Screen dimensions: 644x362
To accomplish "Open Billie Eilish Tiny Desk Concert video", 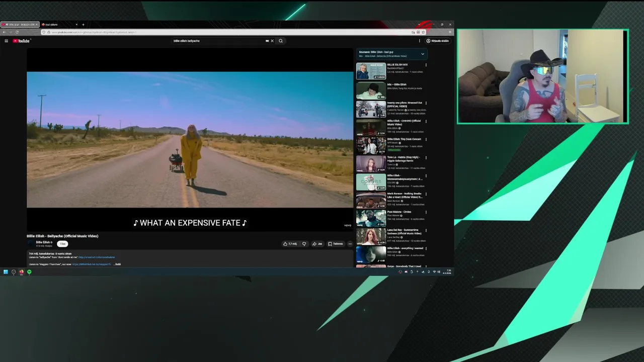I will point(371,145).
